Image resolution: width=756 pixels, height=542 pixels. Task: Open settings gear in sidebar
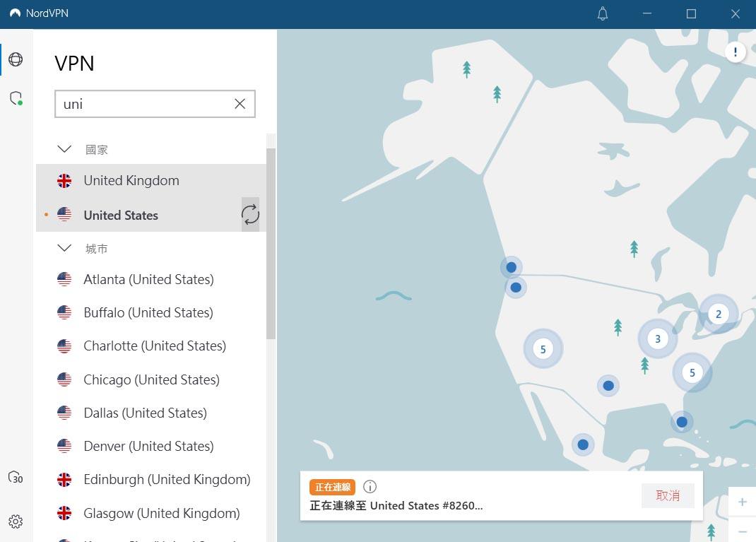click(16, 522)
